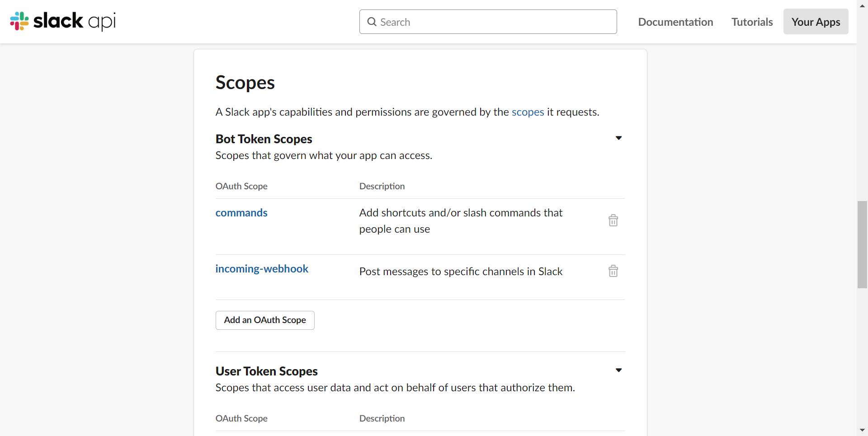Click the User Token Scopes heading
The image size is (868, 436).
266,371
